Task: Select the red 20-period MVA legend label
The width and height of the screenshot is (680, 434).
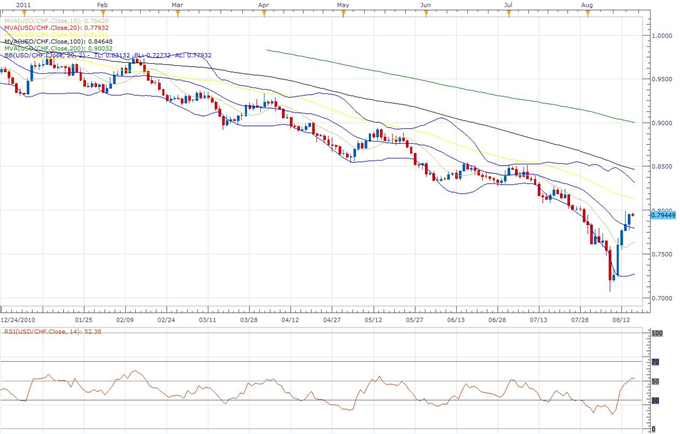Action: (56, 28)
